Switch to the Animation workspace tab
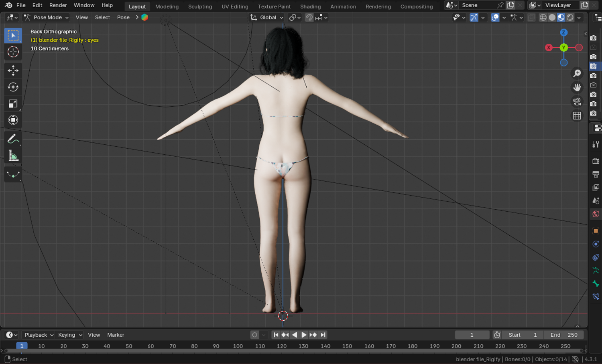602x364 pixels. (x=343, y=6)
